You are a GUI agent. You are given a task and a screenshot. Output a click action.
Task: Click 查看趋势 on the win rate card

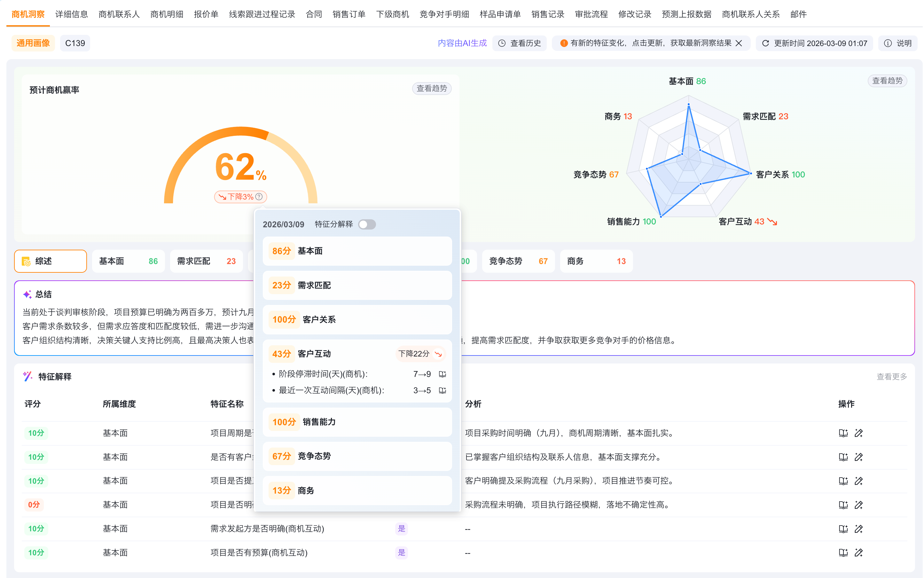point(432,88)
